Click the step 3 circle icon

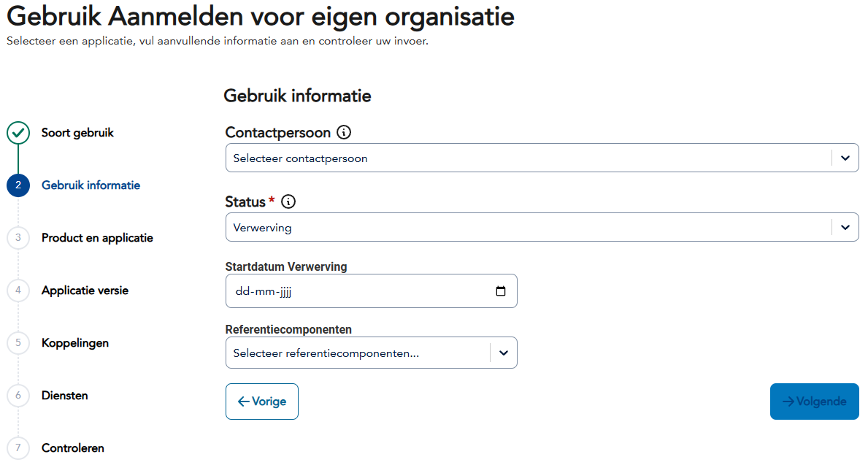pyautogui.click(x=18, y=238)
